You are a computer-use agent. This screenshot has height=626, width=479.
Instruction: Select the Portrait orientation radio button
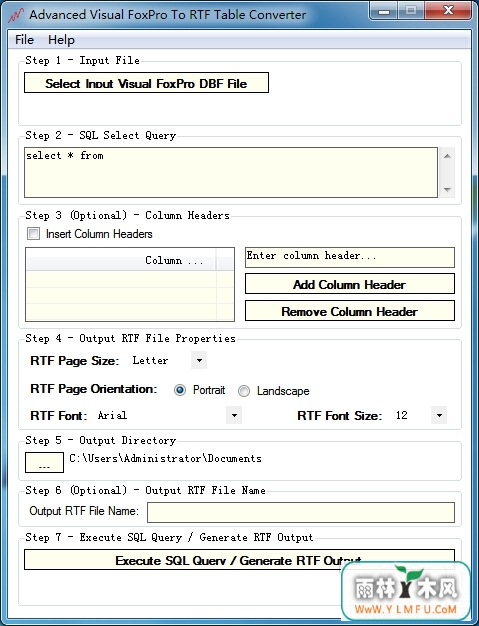click(x=180, y=390)
